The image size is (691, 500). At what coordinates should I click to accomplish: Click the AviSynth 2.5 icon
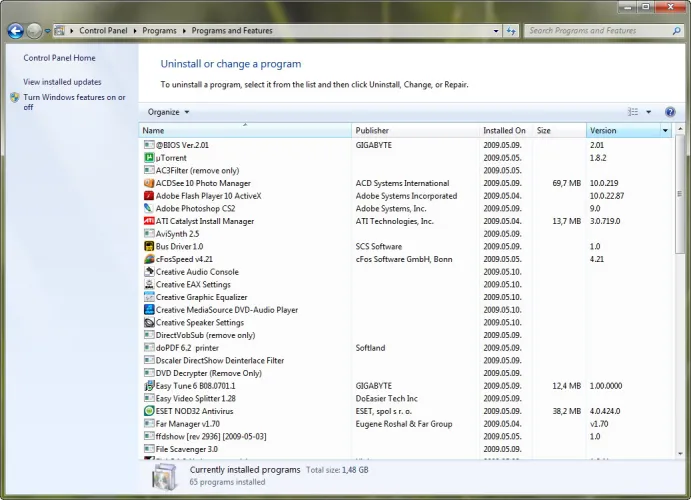(149, 233)
